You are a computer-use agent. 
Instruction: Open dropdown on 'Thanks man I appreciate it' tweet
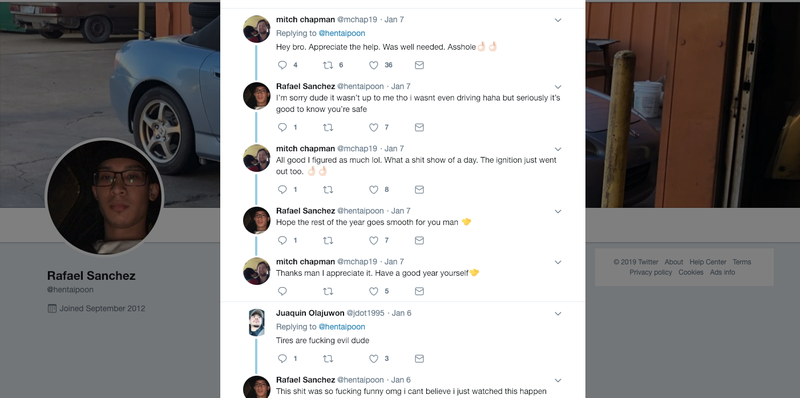click(x=558, y=262)
